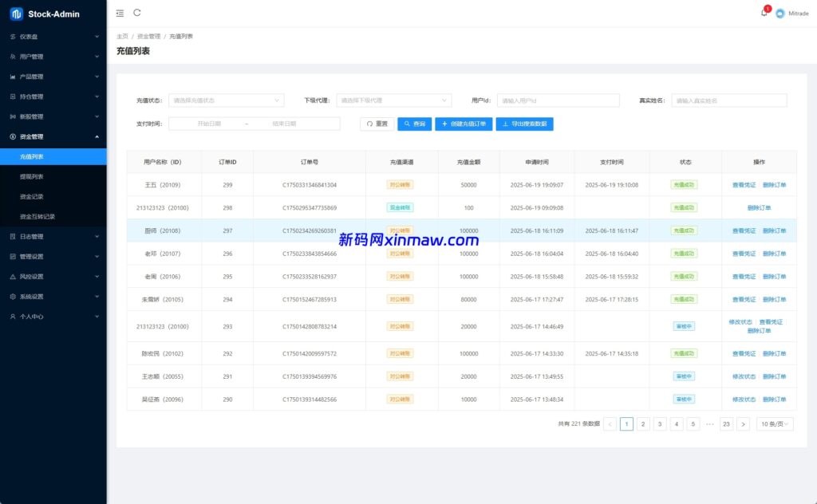The image size is (817, 504).
Task: Click the 创建充值订单 button
Action: (464, 124)
